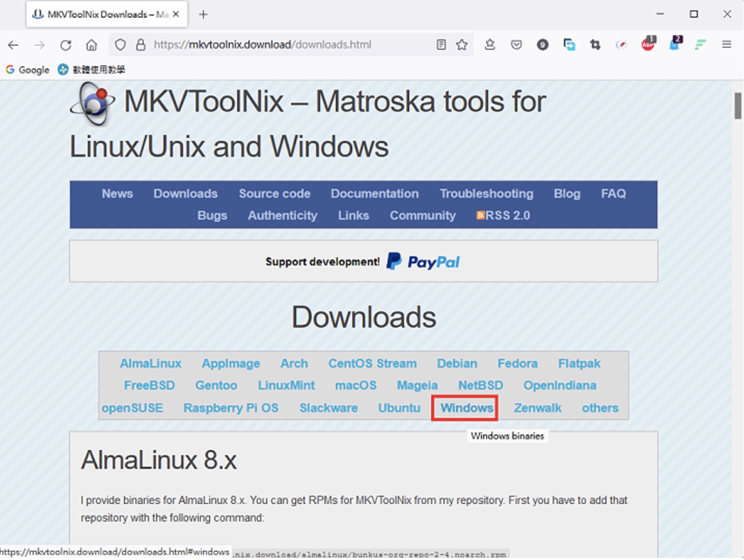744x560 pixels.
Task: Click the RSS feed icon in navigation
Action: 480,216
